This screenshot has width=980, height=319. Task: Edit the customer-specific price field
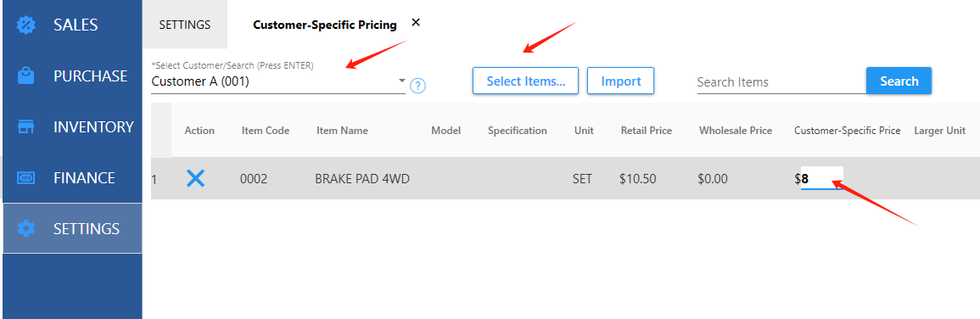pyautogui.click(x=822, y=179)
